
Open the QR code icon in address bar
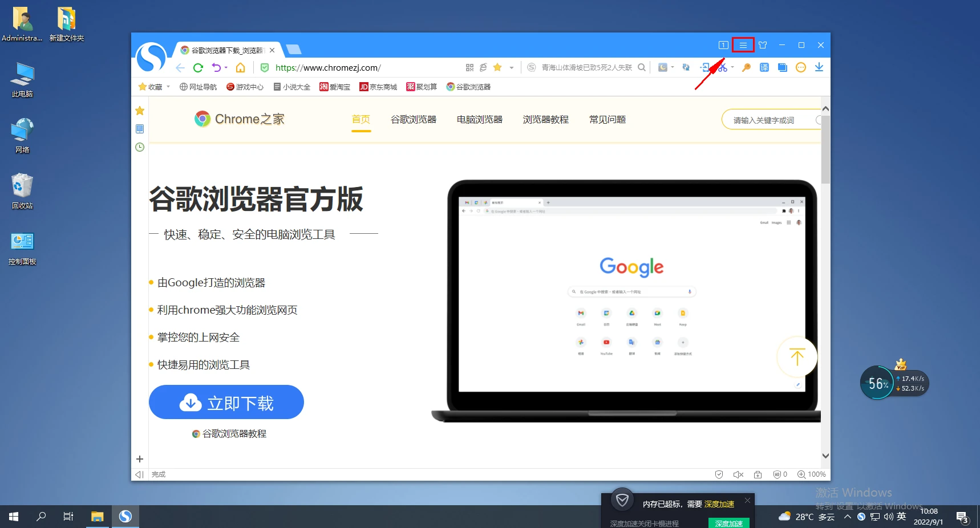(469, 67)
